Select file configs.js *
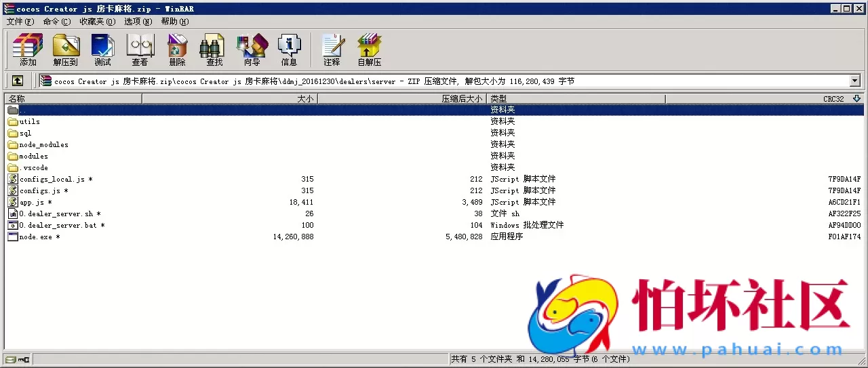The image size is (868, 368). pyautogui.click(x=44, y=191)
